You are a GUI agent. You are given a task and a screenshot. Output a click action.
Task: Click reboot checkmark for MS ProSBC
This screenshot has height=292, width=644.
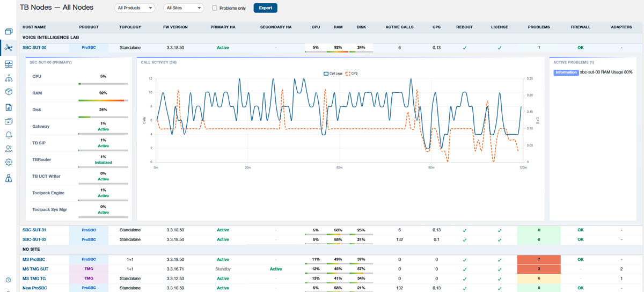tap(465, 259)
